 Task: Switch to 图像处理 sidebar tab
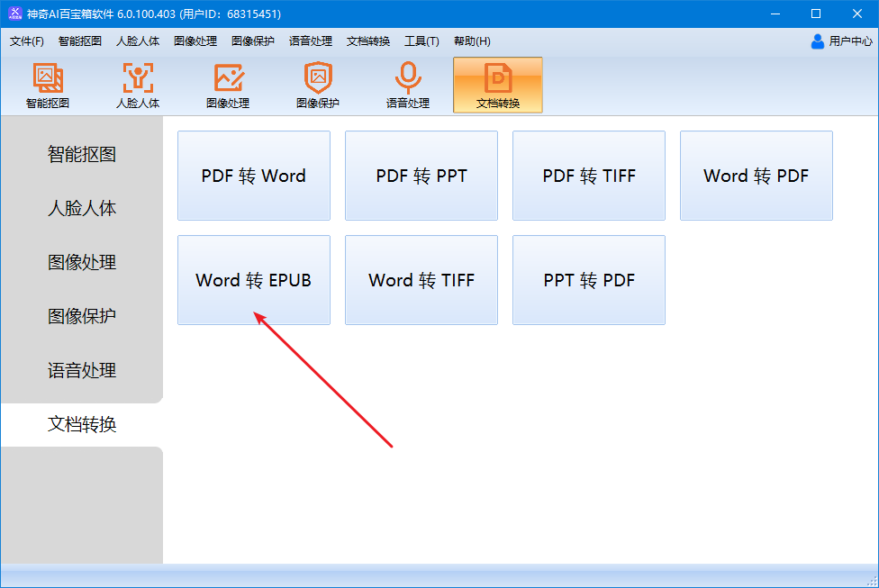tap(82, 262)
